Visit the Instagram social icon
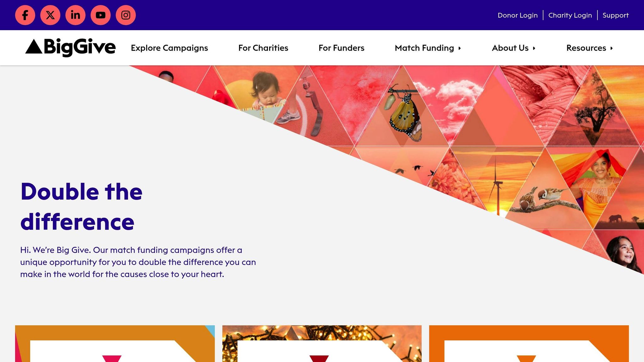This screenshot has width=644, height=362. click(x=126, y=15)
